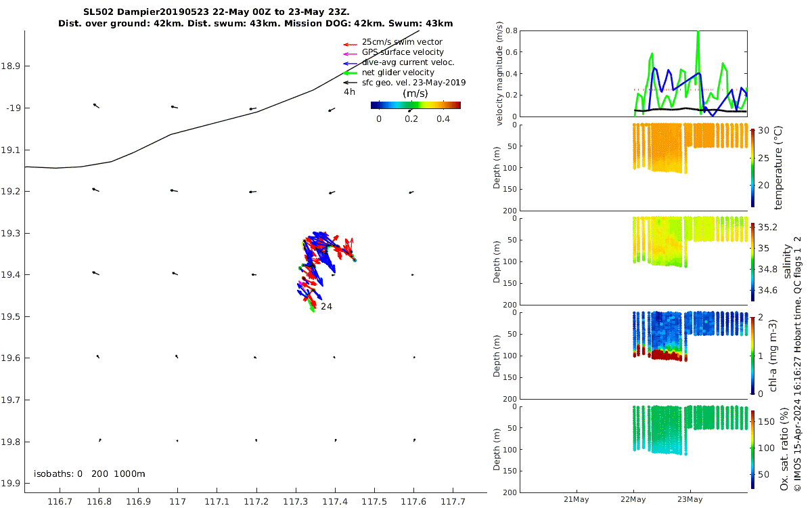Click the '4h' label in the legend

349,91
